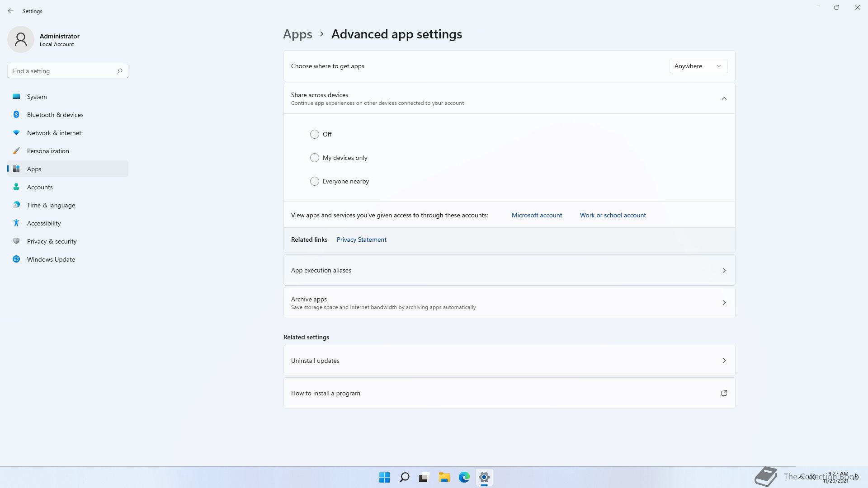Click the Accounts person icon
Viewport: 868px width, 488px height.
pyautogui.click(x=16, y=187)
